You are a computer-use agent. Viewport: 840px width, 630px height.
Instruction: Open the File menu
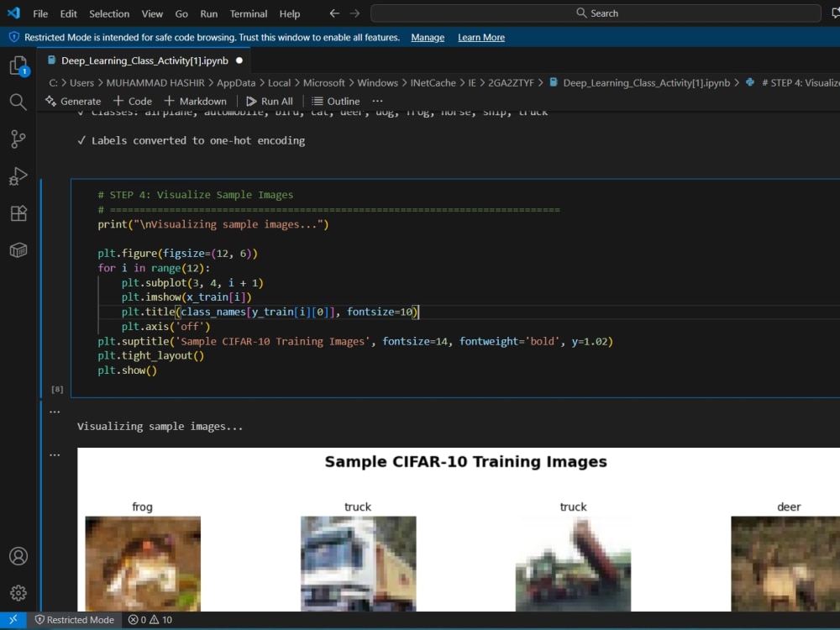point(40,14)
